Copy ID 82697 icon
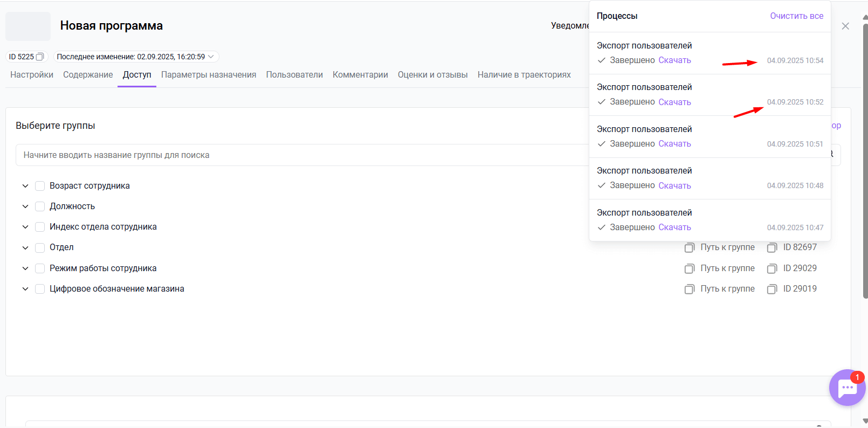The width and height of the screenshot is (868, 428). point(772,247)
